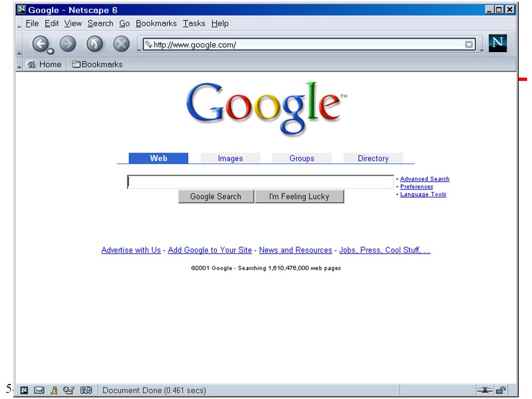Collapse the personal toolbar grippy

19,64
